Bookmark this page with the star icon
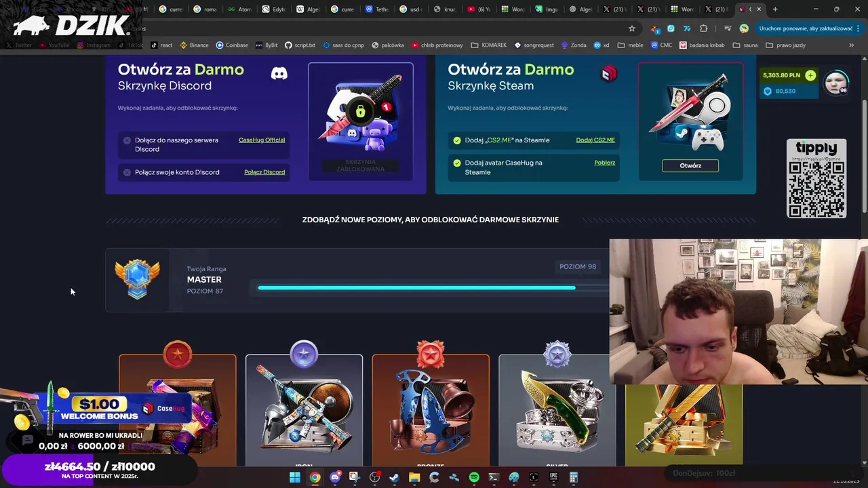The image size is (868, 488). click(x=632, y=28)
